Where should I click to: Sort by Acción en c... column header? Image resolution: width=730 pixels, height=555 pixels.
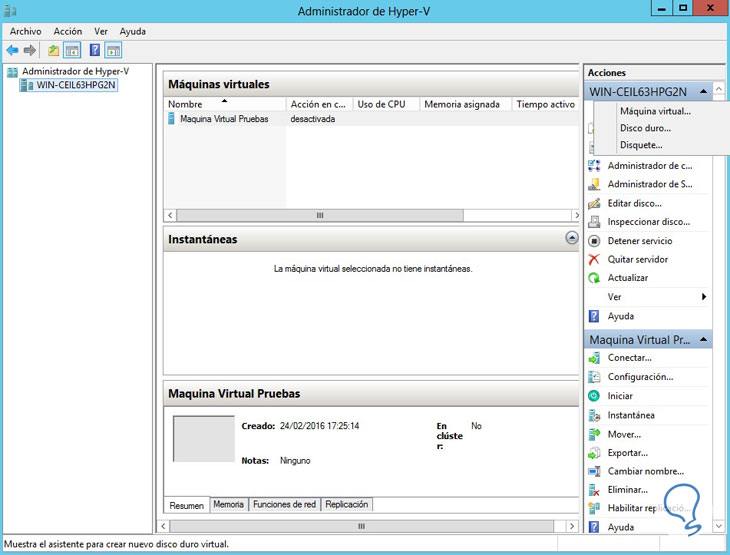coord(320,104)
